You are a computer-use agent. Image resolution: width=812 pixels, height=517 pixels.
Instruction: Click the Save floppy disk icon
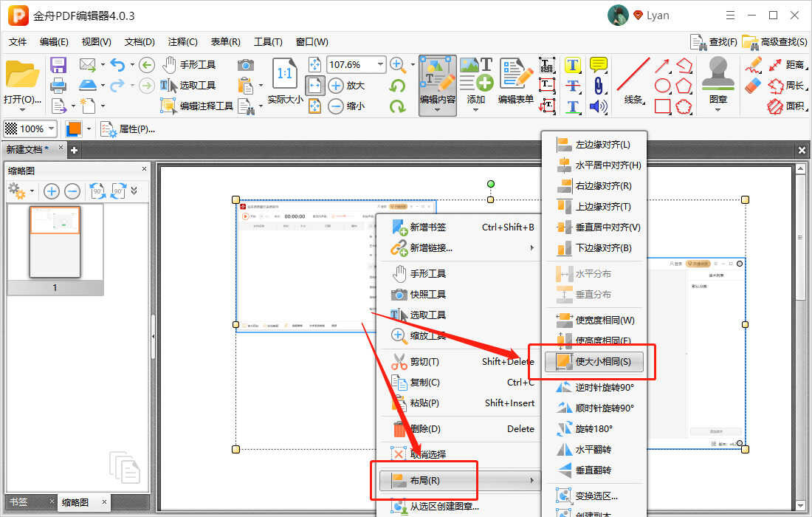(58, 65)
